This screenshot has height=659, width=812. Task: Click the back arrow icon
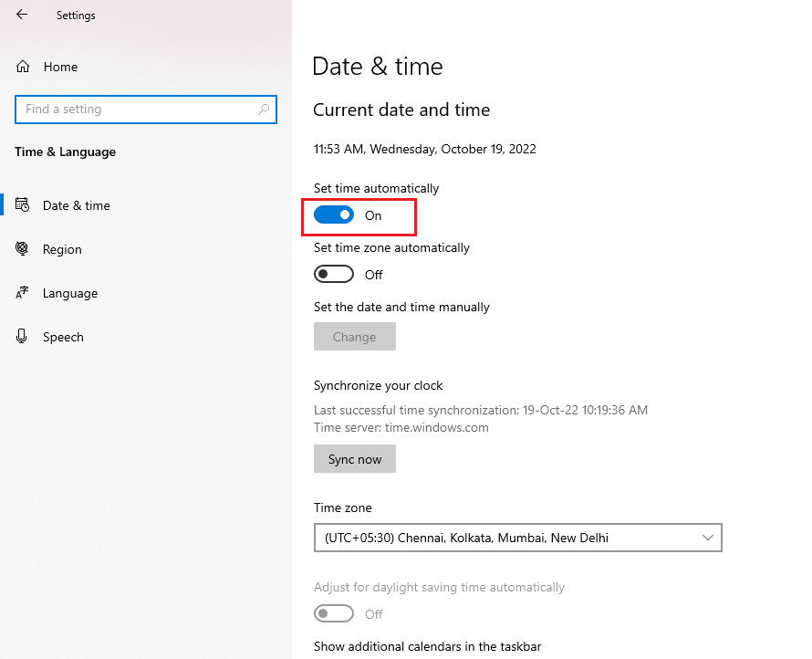tap(22, 15)
